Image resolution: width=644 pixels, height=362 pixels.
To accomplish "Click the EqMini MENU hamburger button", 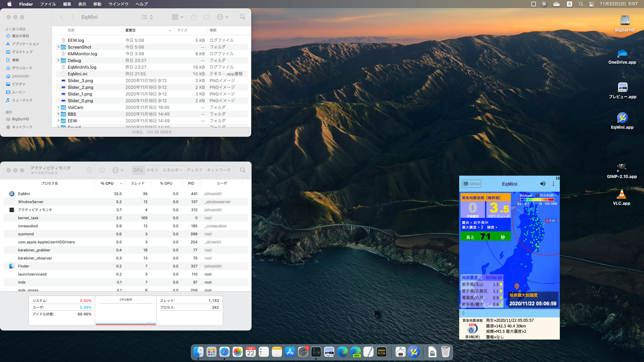I will (x=471, y=184).
